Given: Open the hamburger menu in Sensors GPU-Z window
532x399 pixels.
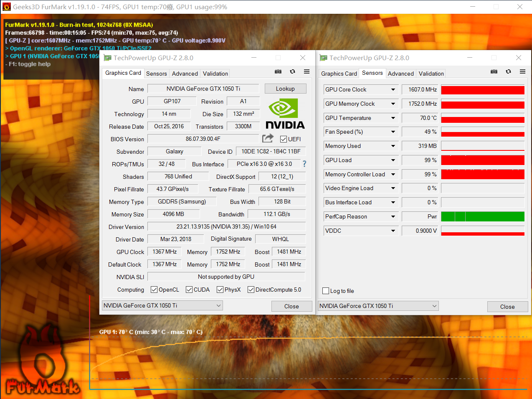Looking at the screenshot, I should 522,72.
